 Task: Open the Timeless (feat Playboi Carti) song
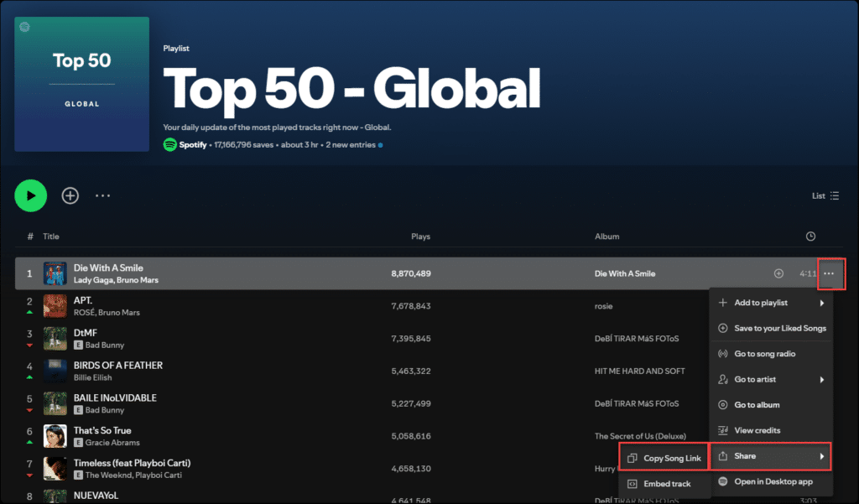pos(132,463)
